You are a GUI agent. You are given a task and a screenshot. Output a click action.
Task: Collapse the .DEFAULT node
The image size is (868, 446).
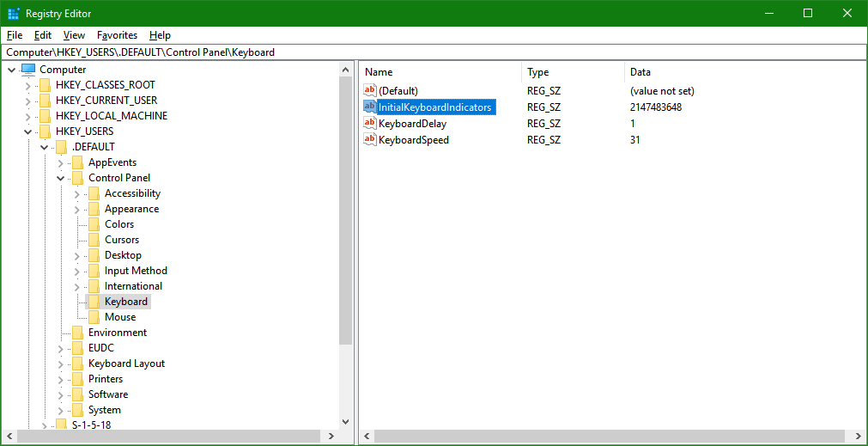click(x=45, y=147)
